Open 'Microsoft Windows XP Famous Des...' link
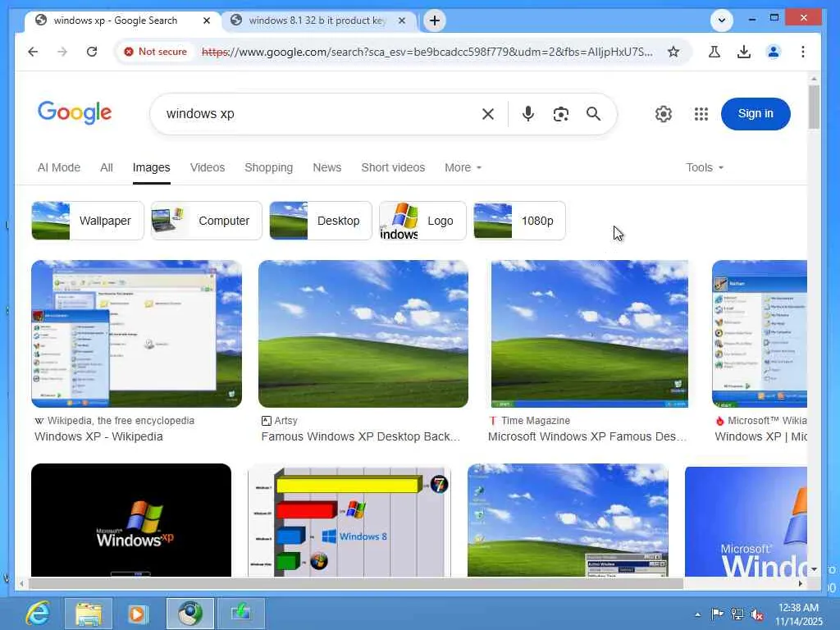 pos(587,436)
